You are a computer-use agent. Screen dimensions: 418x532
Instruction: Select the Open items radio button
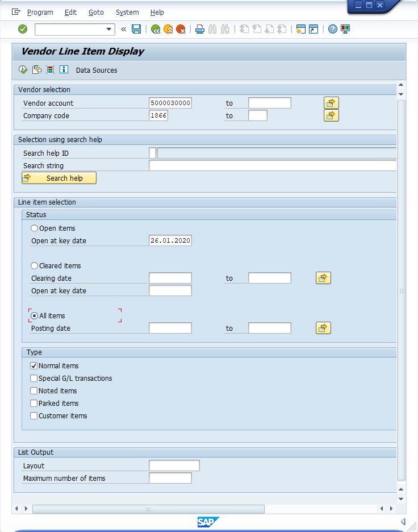(35, 228)
